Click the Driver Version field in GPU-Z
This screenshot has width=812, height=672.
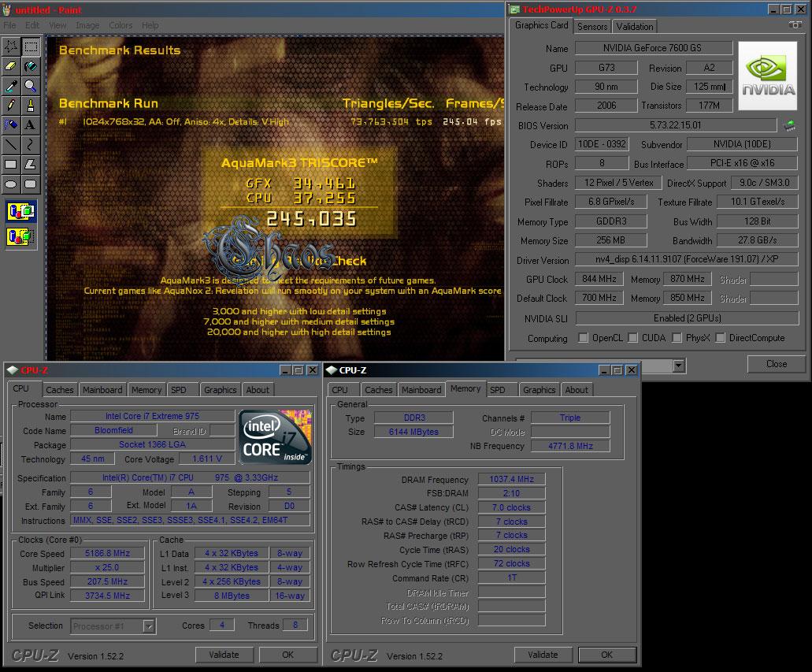click(687, 259)
